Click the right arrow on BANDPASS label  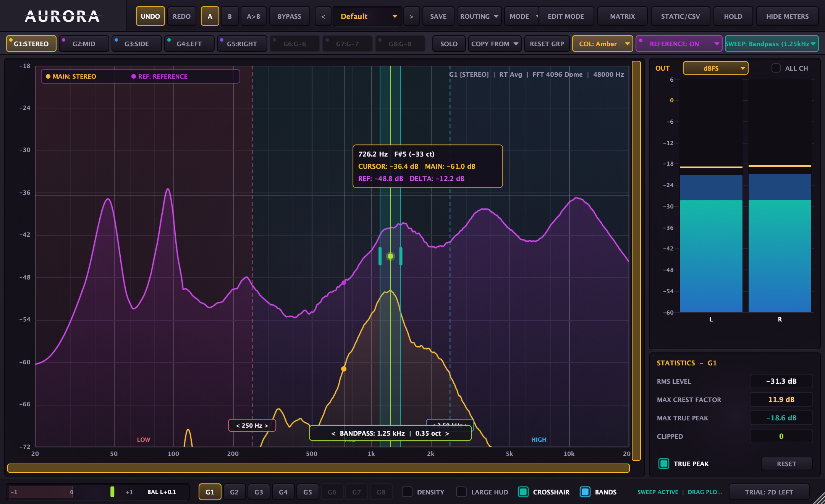pos(447,433)
